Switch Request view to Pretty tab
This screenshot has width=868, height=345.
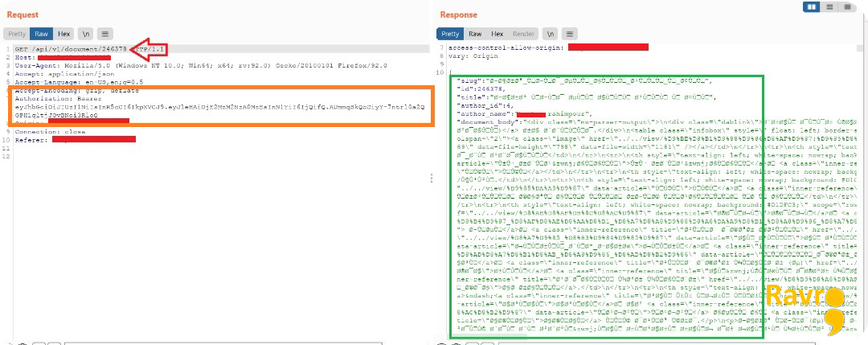pos(17,34)
